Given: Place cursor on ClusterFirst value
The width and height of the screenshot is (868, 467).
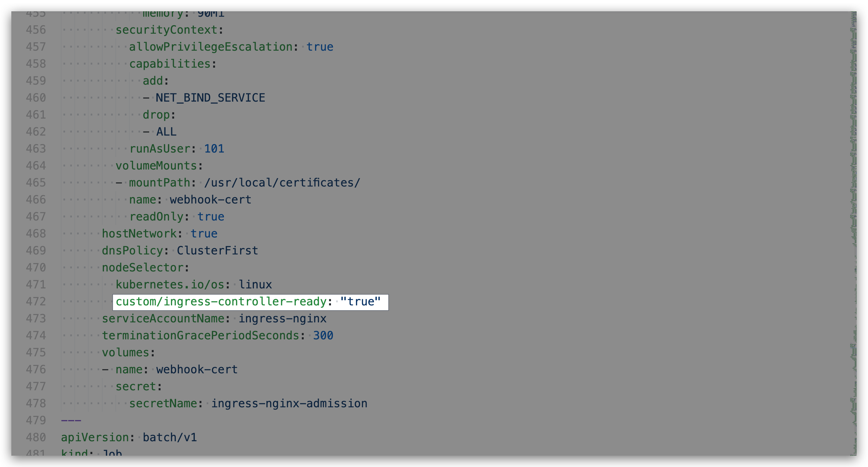Looking at the screenshot, I should 217,251.
